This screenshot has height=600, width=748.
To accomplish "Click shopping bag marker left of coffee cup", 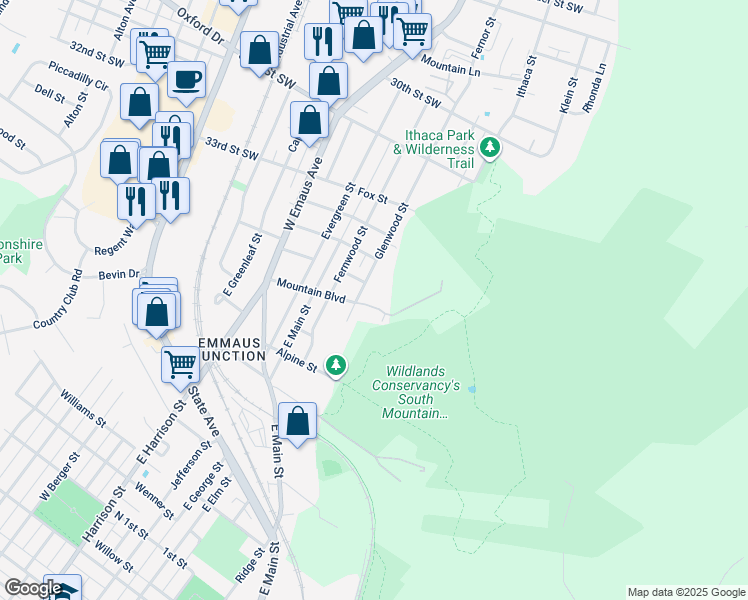I will click(139, 104).
